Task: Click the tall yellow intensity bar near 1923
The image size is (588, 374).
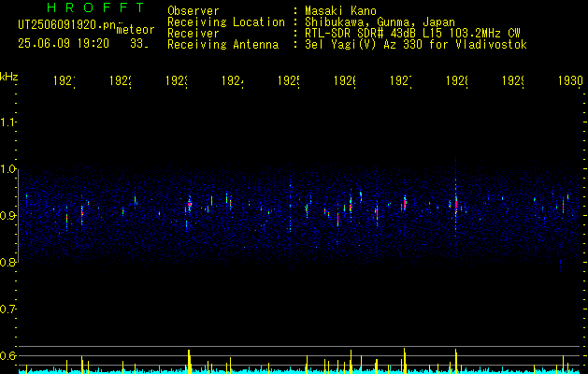Action: [189, 362]
